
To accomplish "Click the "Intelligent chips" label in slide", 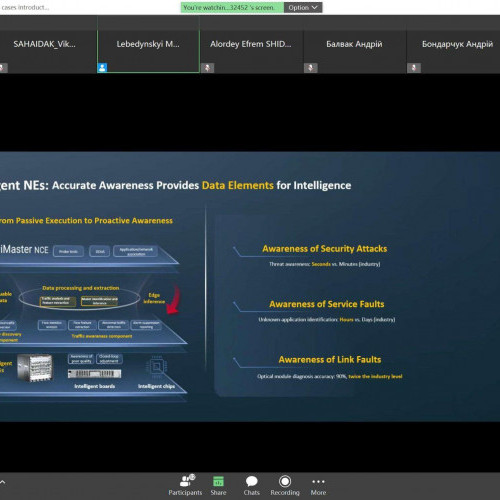I will point(156,386).
